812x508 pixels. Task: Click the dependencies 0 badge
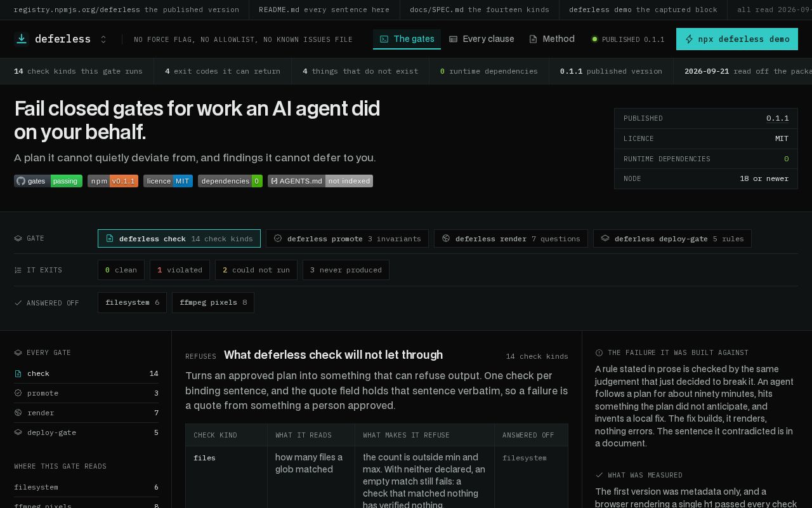click(x=230, y=181)
